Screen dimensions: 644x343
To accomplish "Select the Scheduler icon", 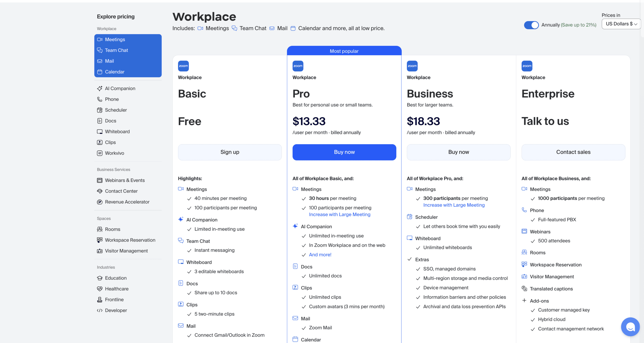I will [100, 110].
